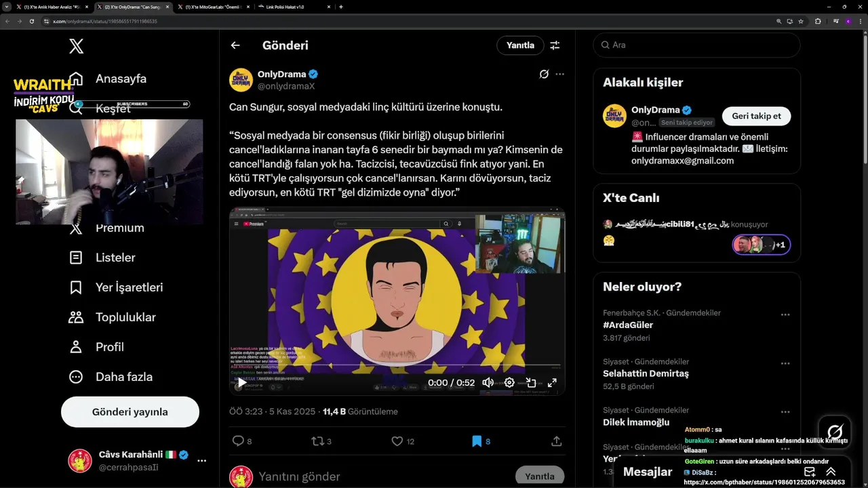This screenshot has height=488, width=868.
Task: Click Geri takip et button
Action: coord(756,116)
